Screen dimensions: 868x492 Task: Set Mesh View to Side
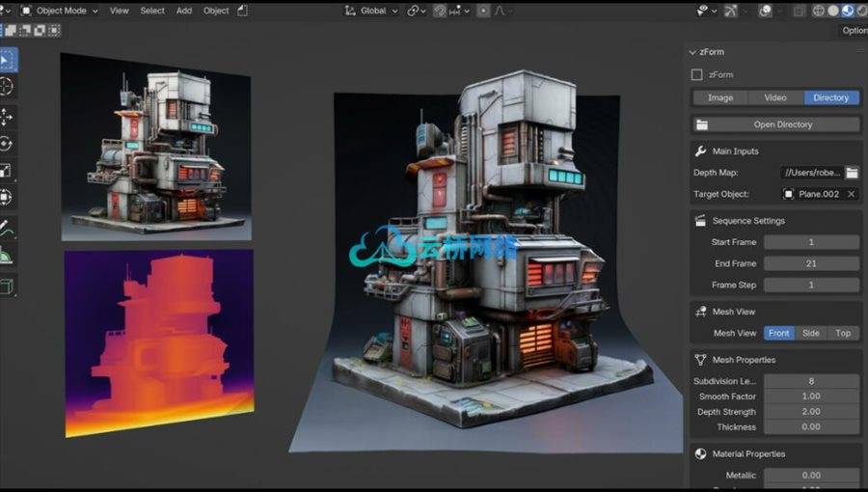(811, 333)
